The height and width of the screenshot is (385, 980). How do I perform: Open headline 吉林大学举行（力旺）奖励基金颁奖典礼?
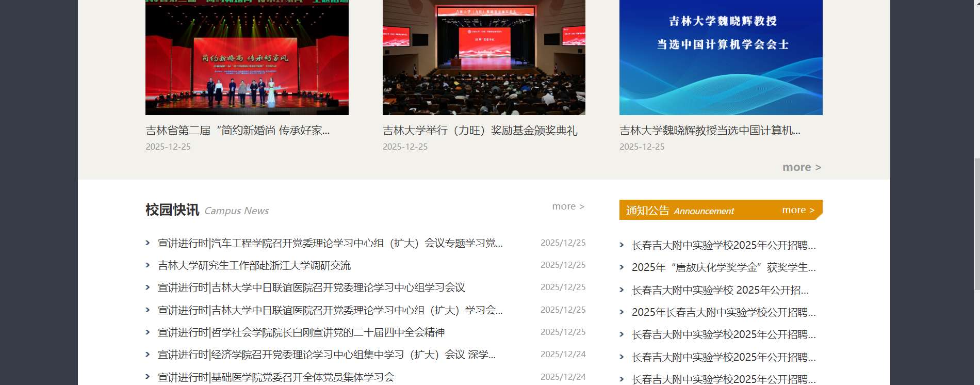coord(480,131)
